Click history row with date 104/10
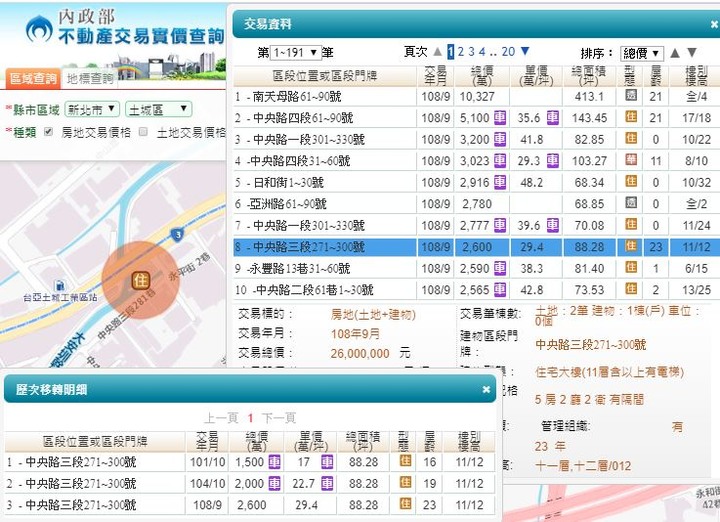 tap(250, 483)
